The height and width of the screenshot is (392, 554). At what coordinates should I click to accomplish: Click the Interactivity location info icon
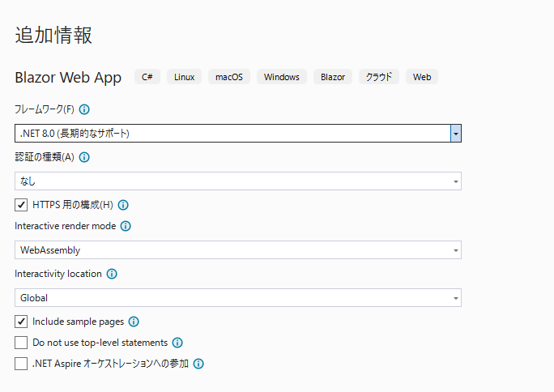click(112, 274)
